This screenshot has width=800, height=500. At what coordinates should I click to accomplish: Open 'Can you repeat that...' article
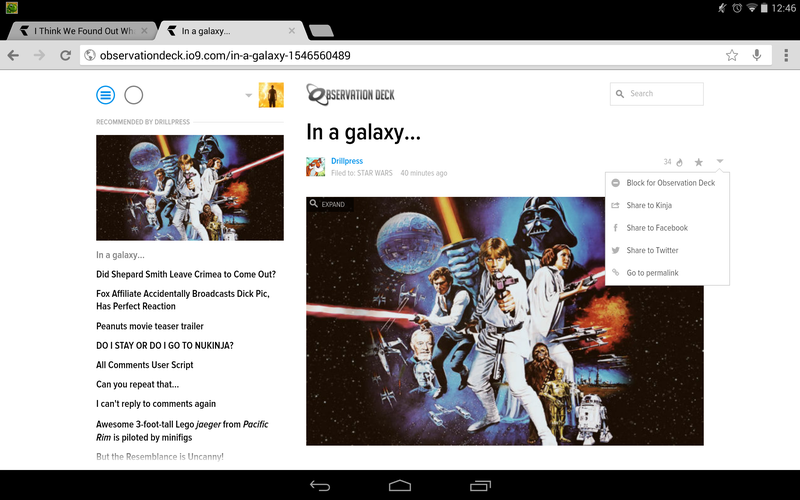(x=137, y=384)
